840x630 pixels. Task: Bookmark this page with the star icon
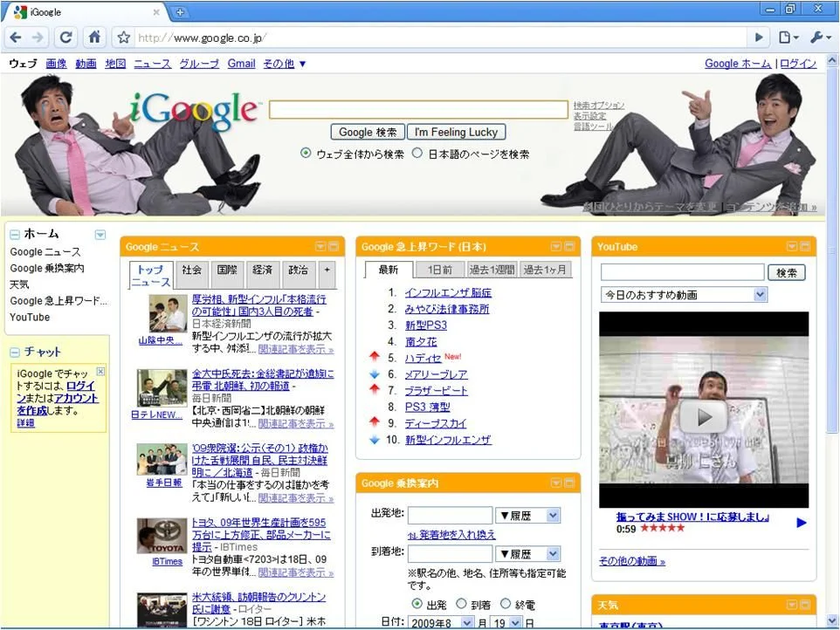(x=124, y=38)
